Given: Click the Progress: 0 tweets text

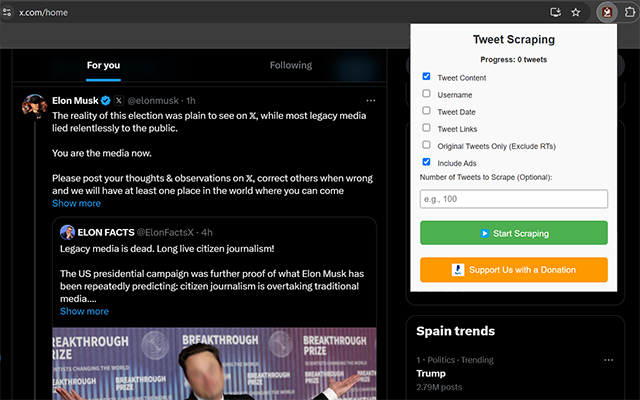Looking at the screenshot, I should [513, 60].
